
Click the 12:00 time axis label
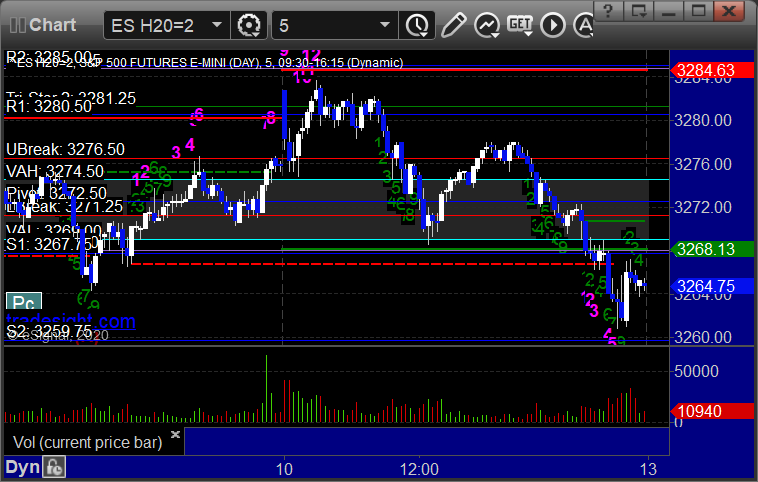point(419,469)
